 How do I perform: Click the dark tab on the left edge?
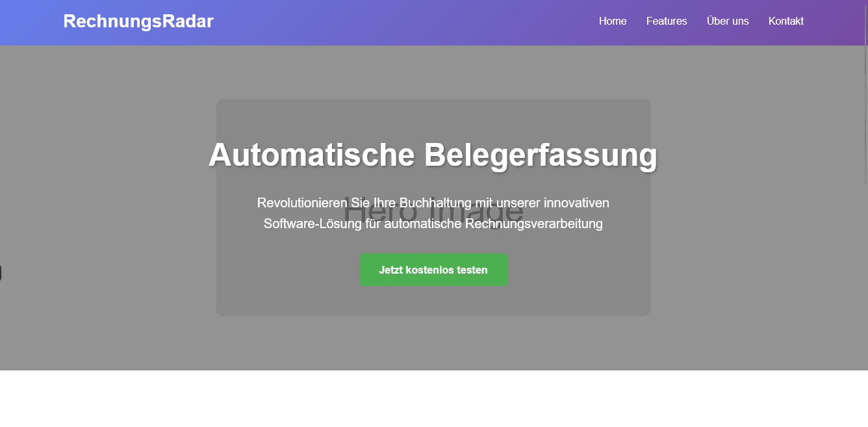[1, 273]
